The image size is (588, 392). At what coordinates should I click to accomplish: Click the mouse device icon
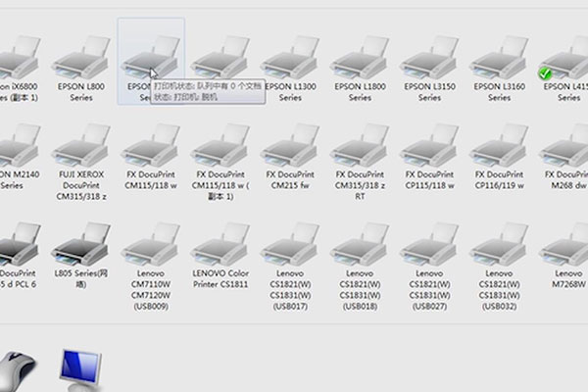(x=18, y=370)
